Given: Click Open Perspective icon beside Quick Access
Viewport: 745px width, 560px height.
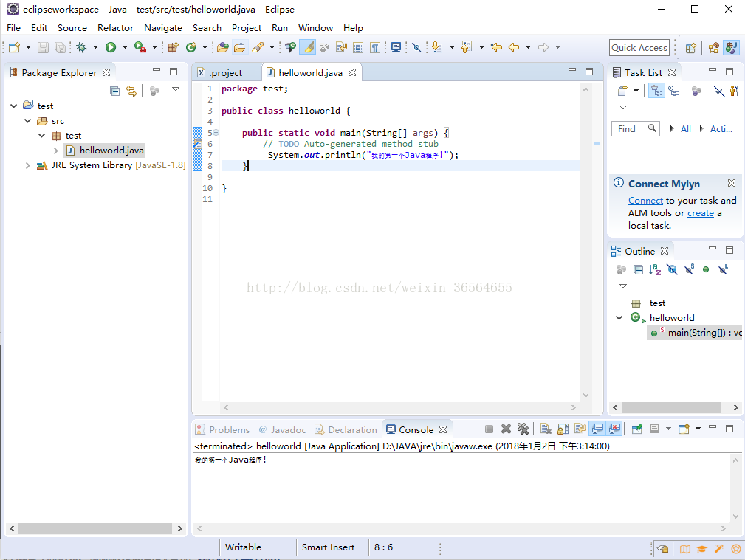Looking at the screenshot, I should point(691,47).
